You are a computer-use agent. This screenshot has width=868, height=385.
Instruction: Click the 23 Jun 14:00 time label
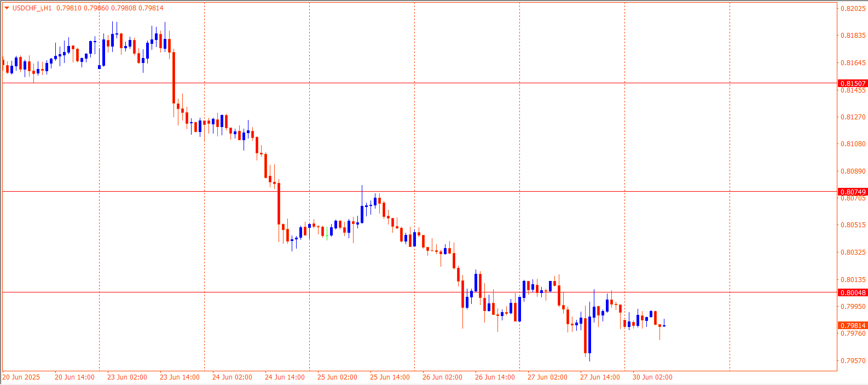180,377
